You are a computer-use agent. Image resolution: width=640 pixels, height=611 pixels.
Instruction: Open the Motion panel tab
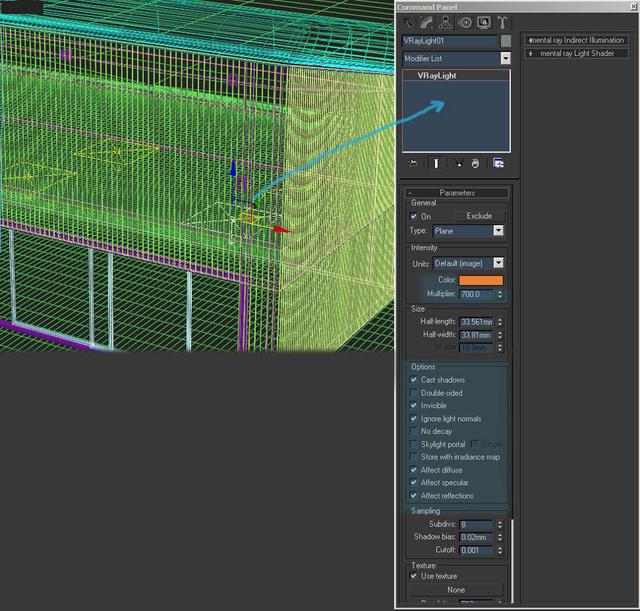point(464,22)
